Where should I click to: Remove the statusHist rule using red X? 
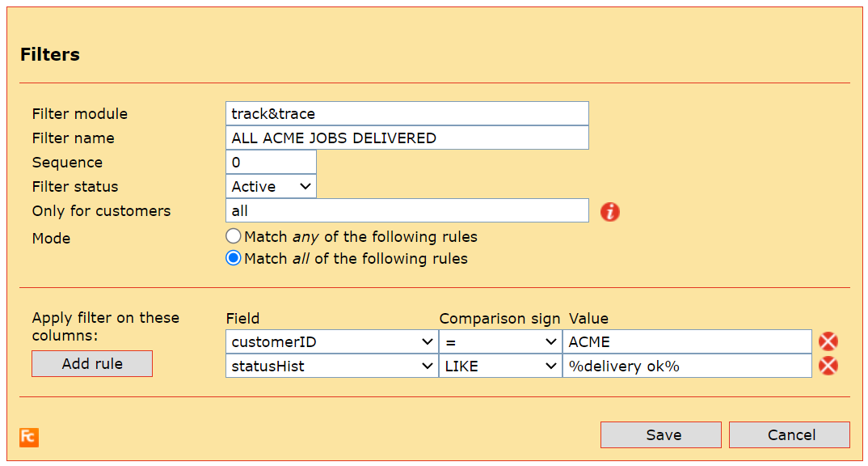[828, 366]
